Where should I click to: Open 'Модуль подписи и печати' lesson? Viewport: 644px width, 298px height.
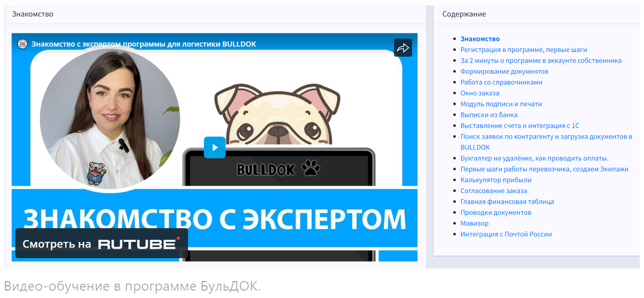[x=501, y=104]
